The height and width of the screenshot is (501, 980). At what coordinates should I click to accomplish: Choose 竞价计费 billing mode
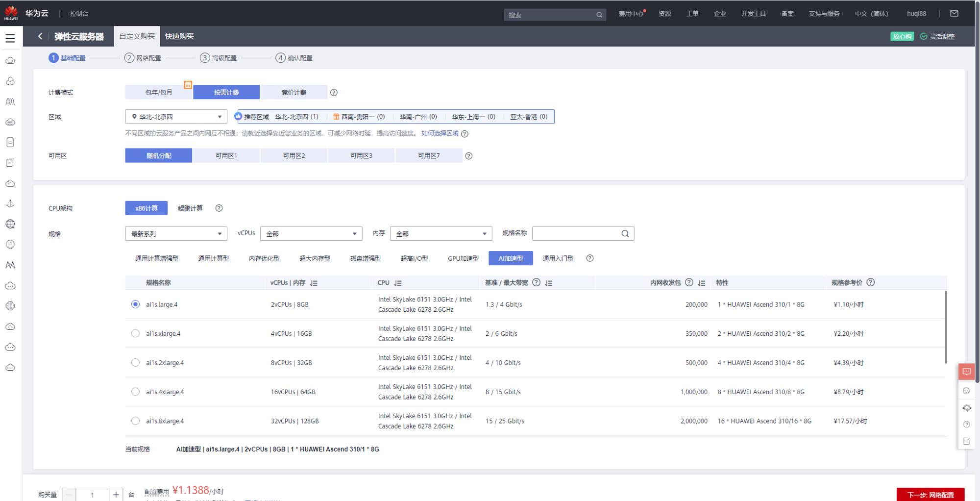294,92
